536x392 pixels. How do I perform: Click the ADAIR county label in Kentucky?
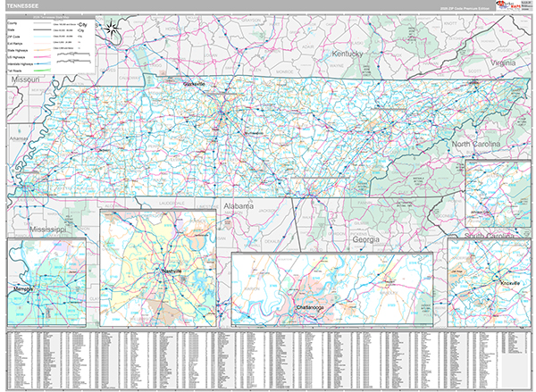[x=308, y=46]
